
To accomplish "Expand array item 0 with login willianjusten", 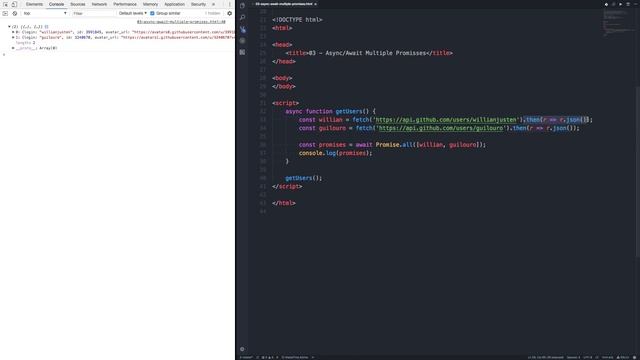I will [x=13, y=32].
